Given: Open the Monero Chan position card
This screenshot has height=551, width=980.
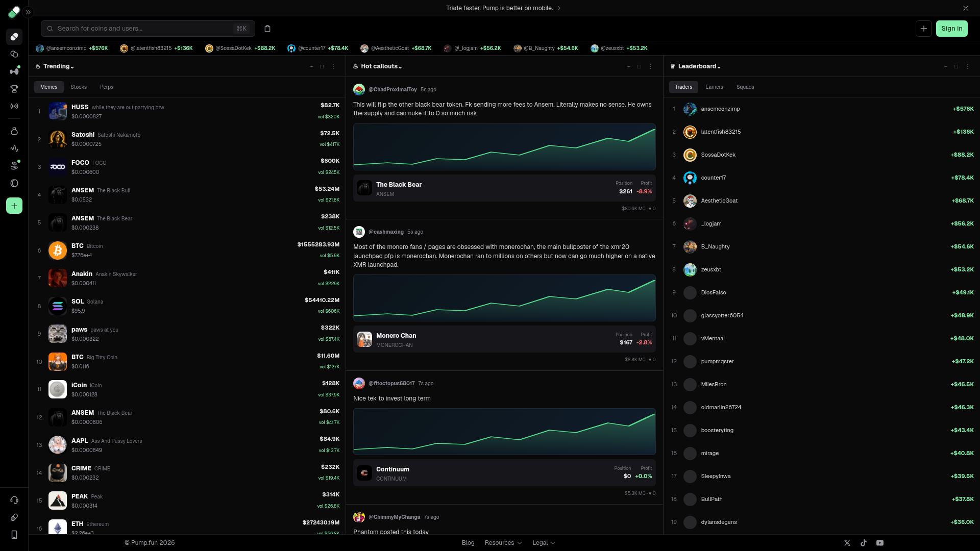Looking at the screenshot, I should coord(504,339).
